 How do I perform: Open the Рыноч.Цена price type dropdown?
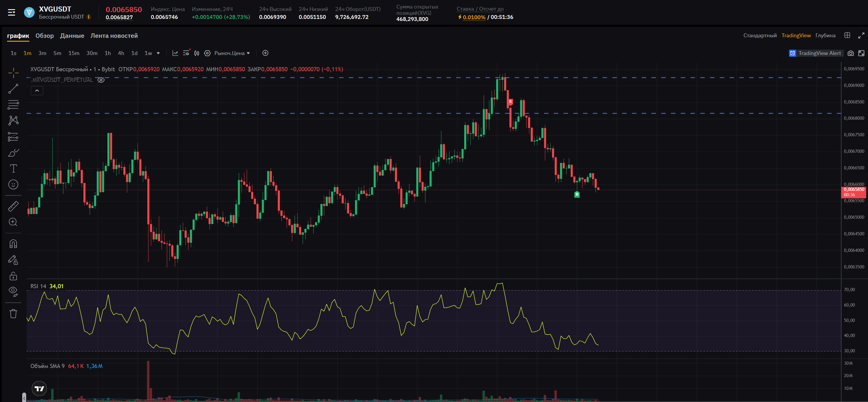click(232, 53)
